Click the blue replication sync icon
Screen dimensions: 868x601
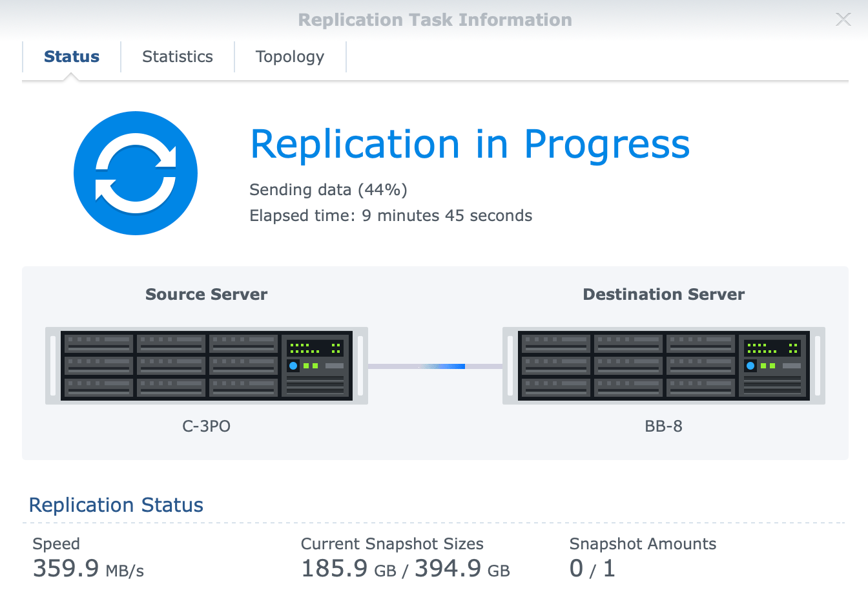pyautogui.click(x=136, y=173)
